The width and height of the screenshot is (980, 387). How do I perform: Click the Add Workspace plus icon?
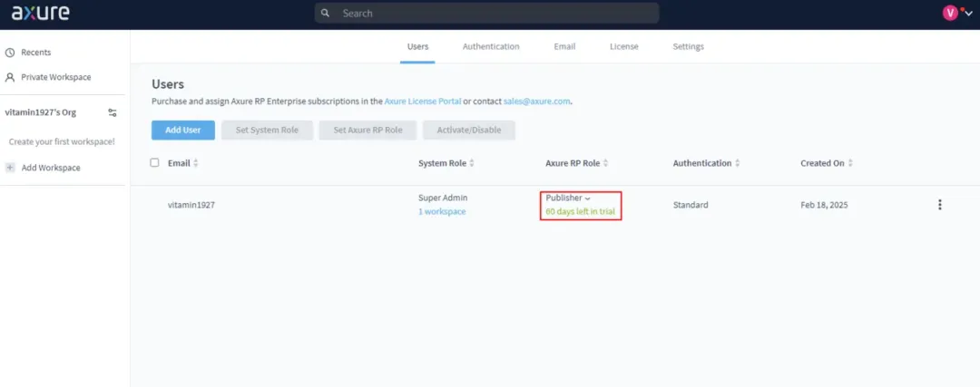point(10,168)
